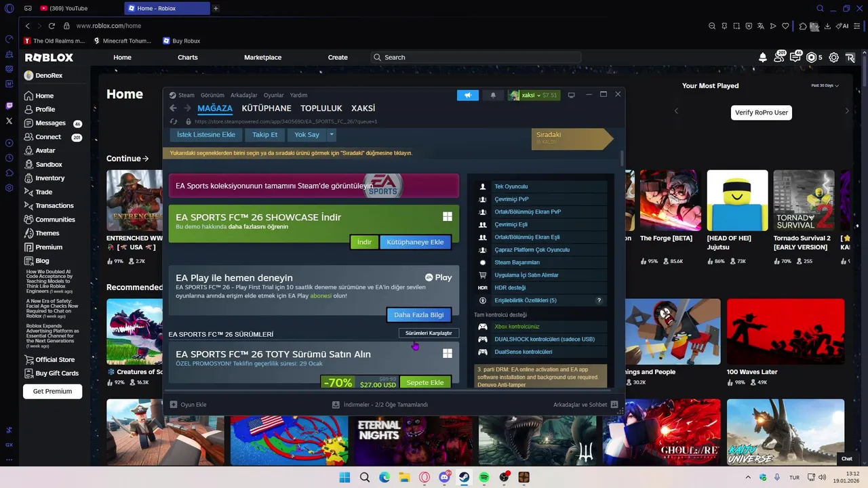The width and height of the screenshot is (868, 488).
Task: Open Roblox messages icon showing 46
Action: (x=795, y=58)
